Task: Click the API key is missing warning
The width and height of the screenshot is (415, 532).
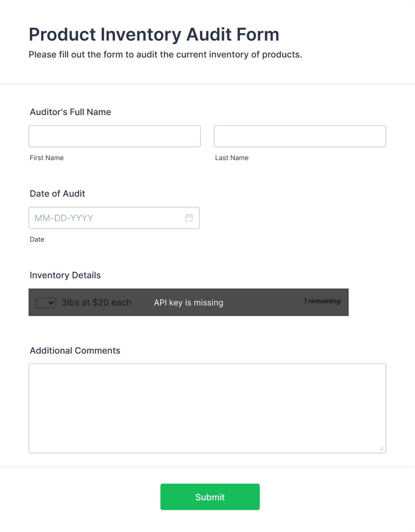Action: [x=188, y=302]
